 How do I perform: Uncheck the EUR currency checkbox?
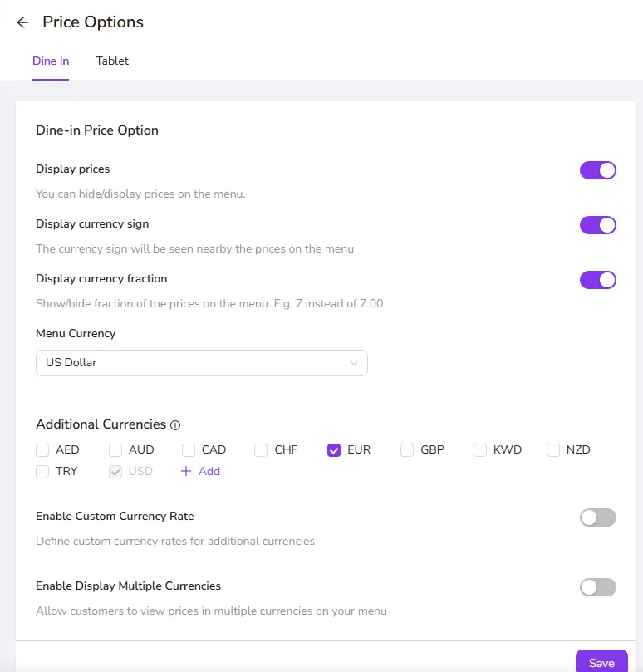334,450
